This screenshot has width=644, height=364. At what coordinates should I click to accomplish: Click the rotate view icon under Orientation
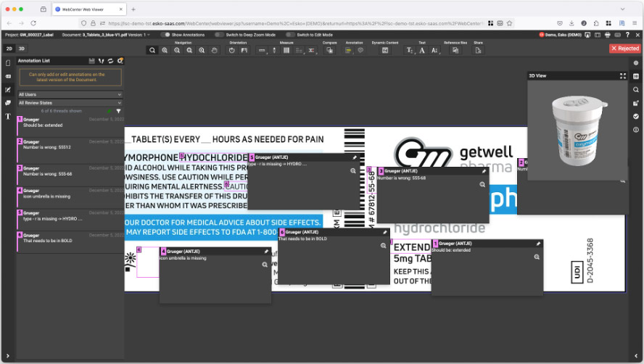232,51
